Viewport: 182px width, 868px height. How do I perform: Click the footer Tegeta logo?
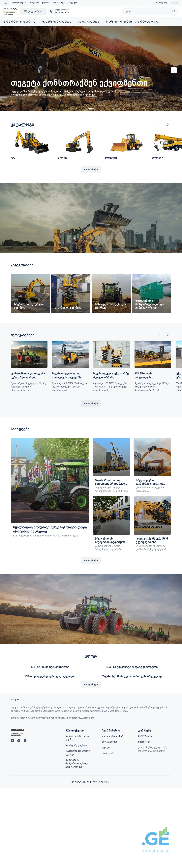point(17,732)
